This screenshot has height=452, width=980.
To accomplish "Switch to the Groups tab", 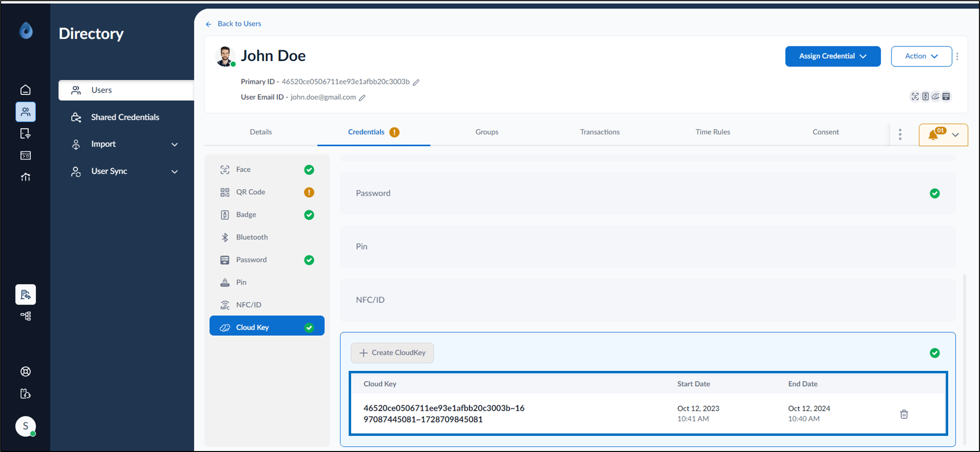I will [487, 132].
